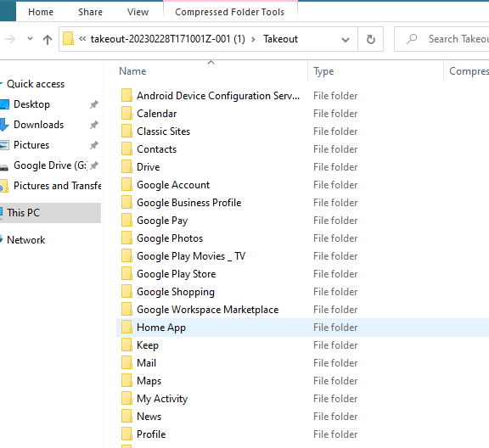The width and height of the screenshot is (489, 448).
Task: Click the double chevron in address bar
Action: click(x=82, y=39)
